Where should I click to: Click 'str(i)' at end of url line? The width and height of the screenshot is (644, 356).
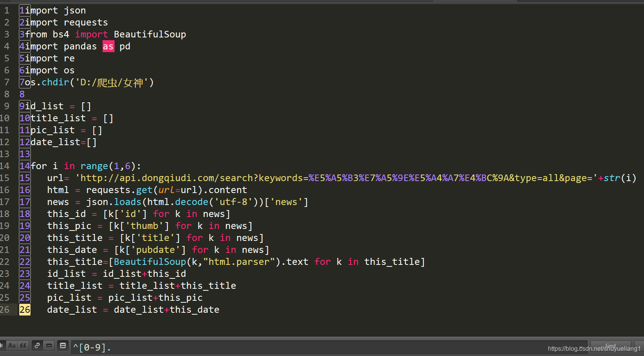620,178
